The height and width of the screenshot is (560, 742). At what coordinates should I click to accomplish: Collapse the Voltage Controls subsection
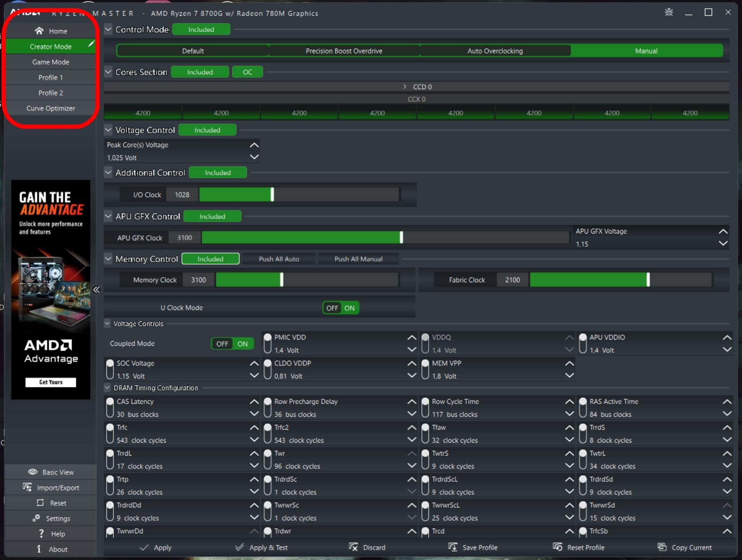click(x=107, y=323)
